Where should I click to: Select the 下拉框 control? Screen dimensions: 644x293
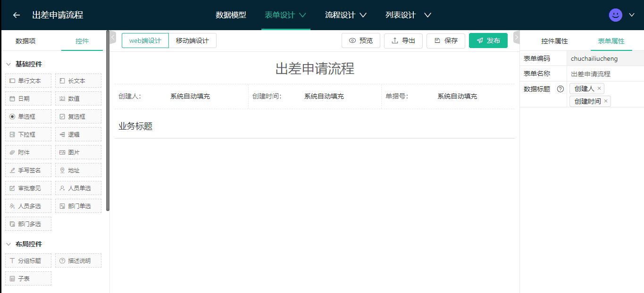pos(28,134)
